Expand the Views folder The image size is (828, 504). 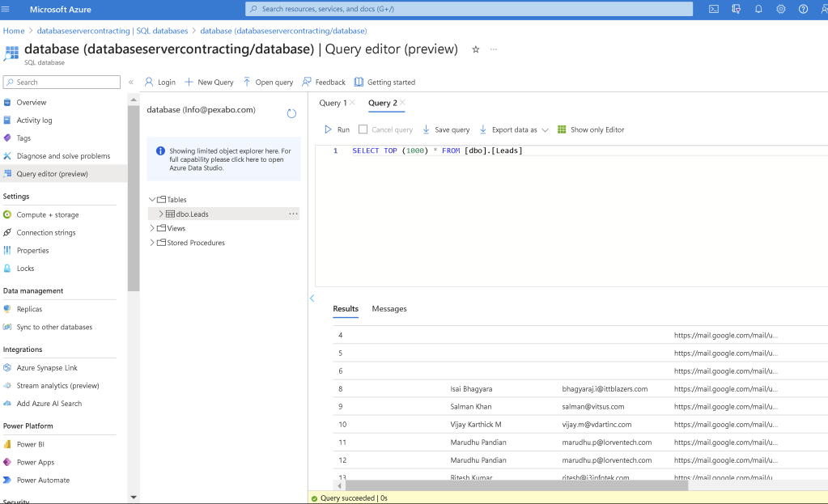click(x=152, y=228)
